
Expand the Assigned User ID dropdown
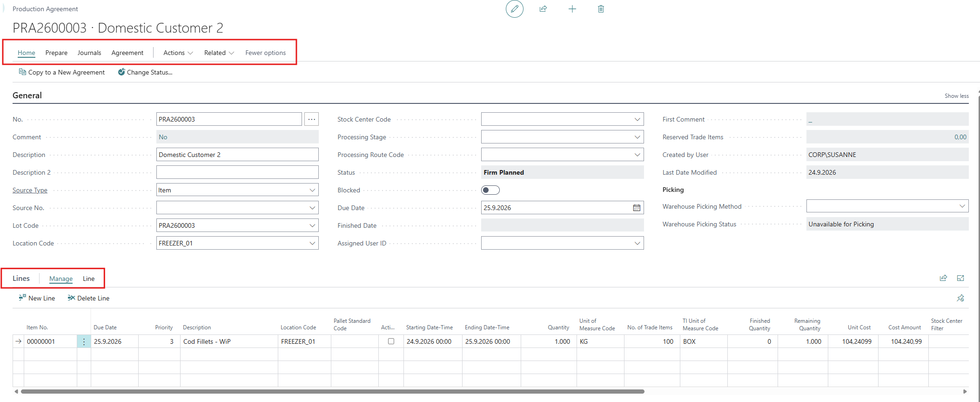[x=637, y=243]
